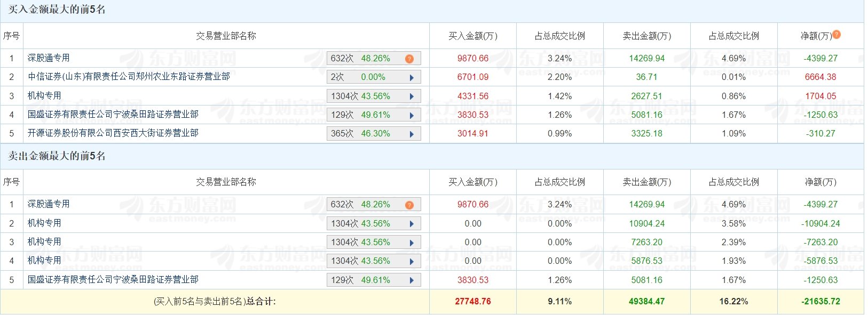The height and width of the screenshot is (315, 868).
Task: Select sell amount value 10904.24
Action: [x=647, y=224]
